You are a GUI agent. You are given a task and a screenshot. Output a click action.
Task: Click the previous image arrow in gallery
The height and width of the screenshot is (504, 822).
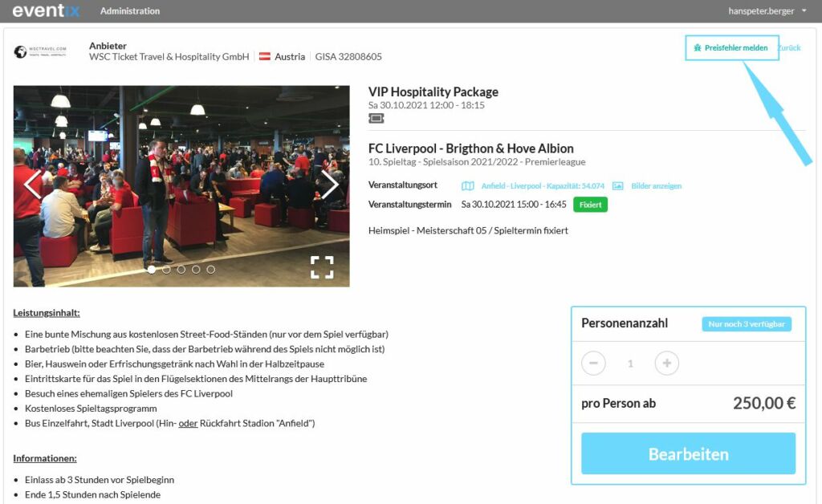coord(33,184)
